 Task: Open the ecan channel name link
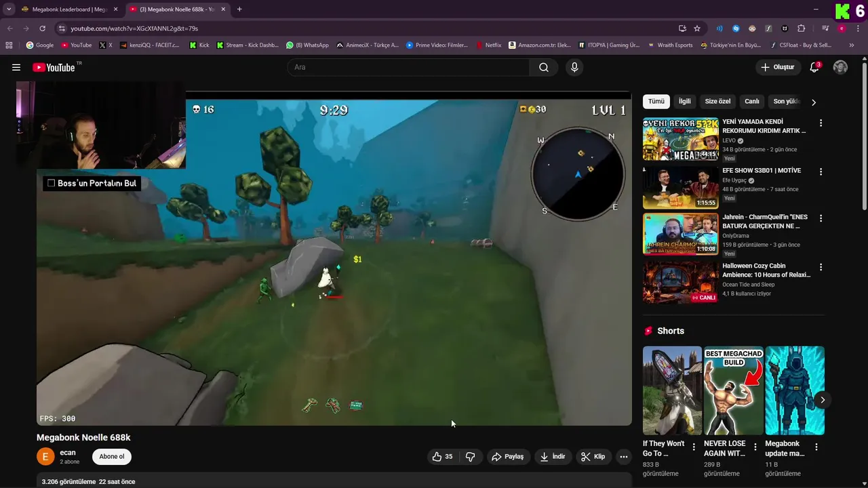[68, 453]
